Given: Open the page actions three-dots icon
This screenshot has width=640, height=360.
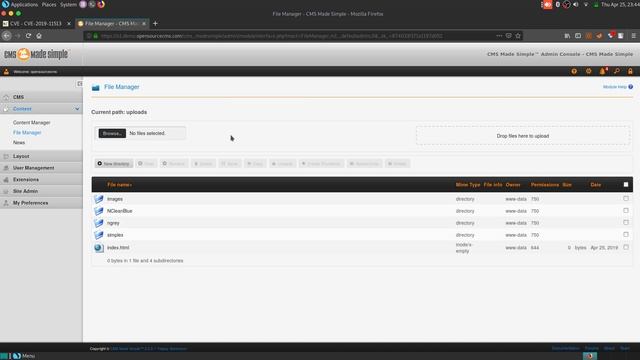Looking at the screenshot, I should (x=499, y=36).
